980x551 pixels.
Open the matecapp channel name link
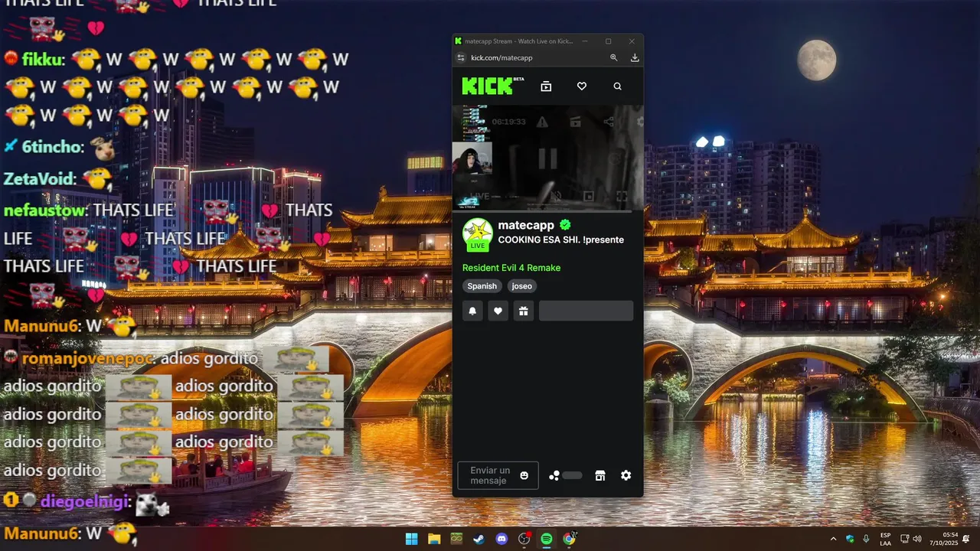526,225
